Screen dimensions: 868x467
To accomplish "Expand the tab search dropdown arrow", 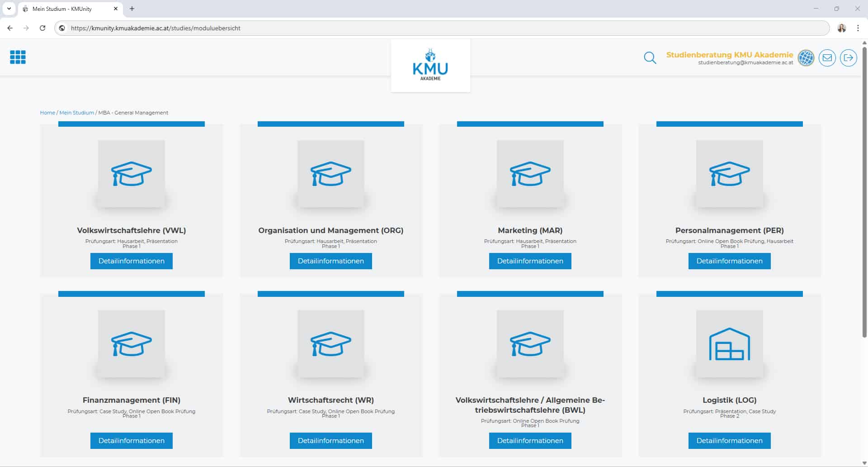I will click(9, 9).
